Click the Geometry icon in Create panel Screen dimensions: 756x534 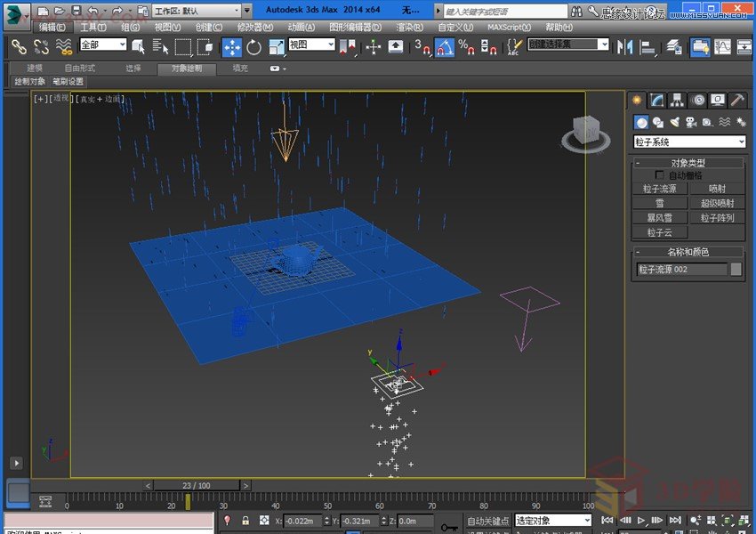pos(640,122)
